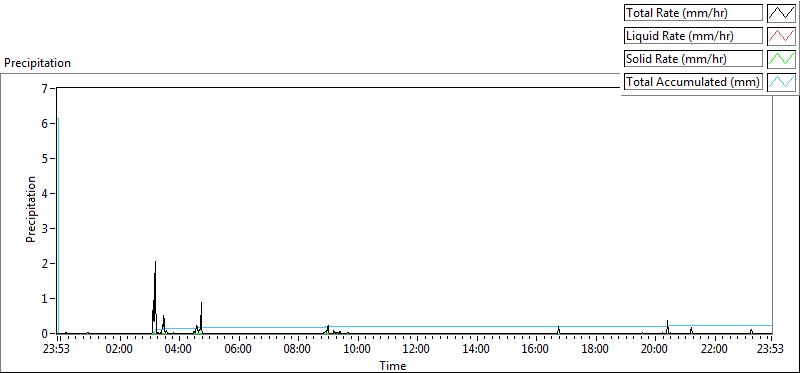The image size is (800, 373).
Task: Click the Solid Rate green line icon
Action: (781, 59)
